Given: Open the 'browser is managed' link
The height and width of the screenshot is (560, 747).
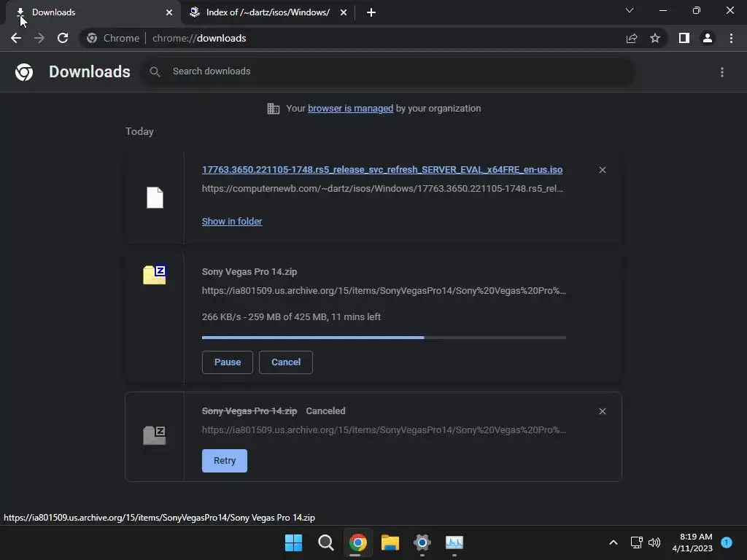Looking at the screenshot, I should pyautogui.click(x=351, y=109).
